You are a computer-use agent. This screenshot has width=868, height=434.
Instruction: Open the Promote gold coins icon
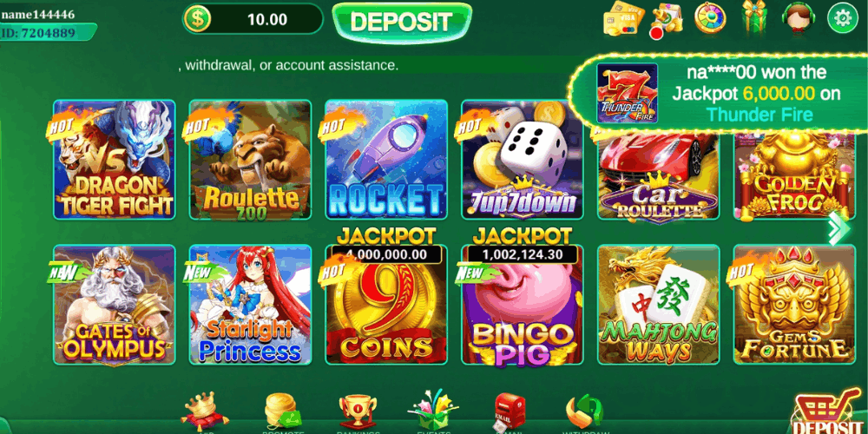pos(283,411)
